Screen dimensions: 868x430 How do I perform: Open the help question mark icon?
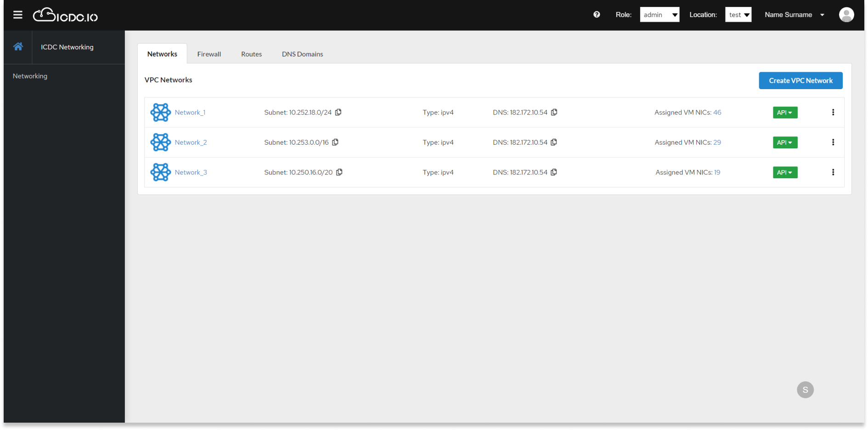[597, 15]
